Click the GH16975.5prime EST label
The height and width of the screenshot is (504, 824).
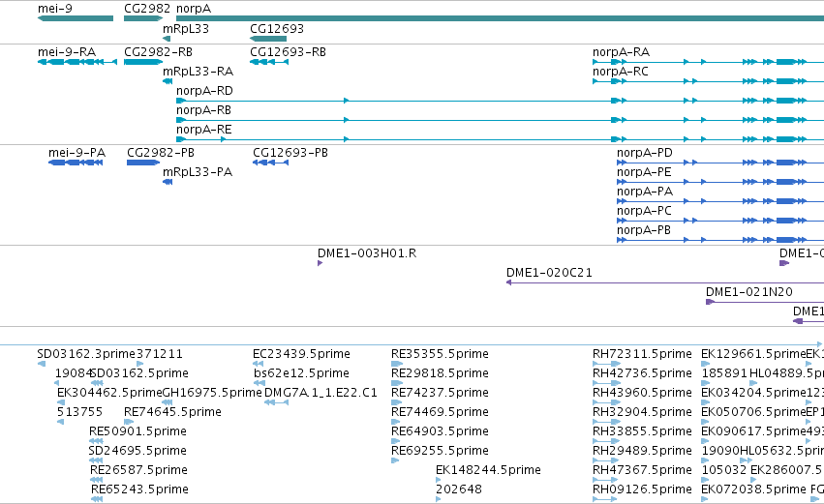[x=212, y=393]
